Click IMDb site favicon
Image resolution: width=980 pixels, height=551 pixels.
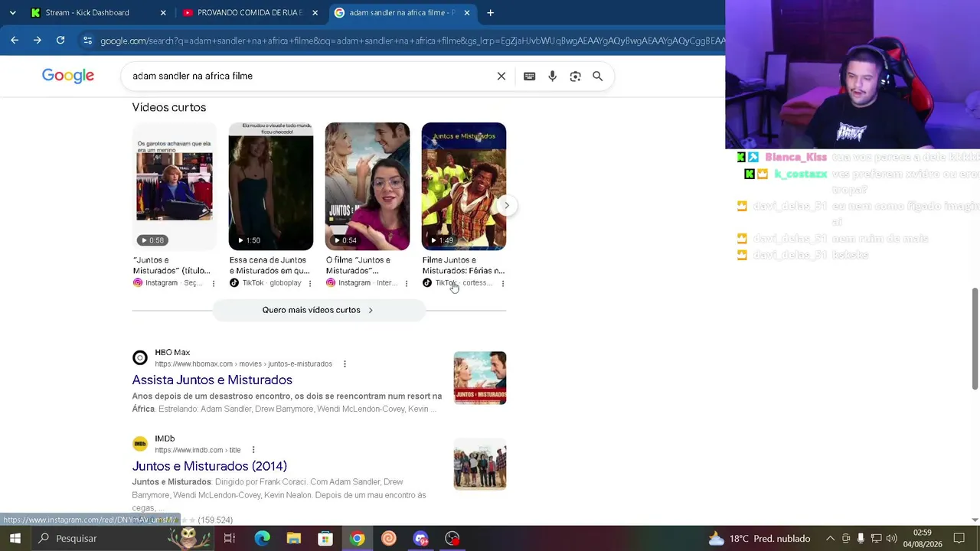point(140,444)
